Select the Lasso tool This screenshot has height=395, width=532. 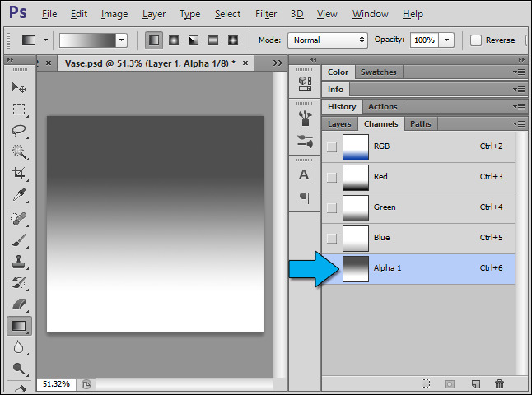point(19,130)
